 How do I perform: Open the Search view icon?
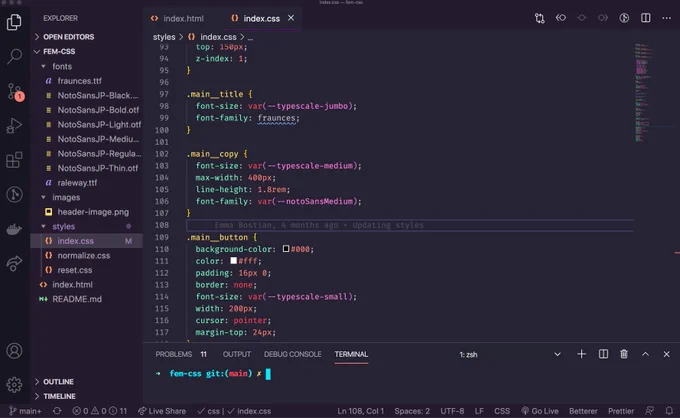[14, 56]
